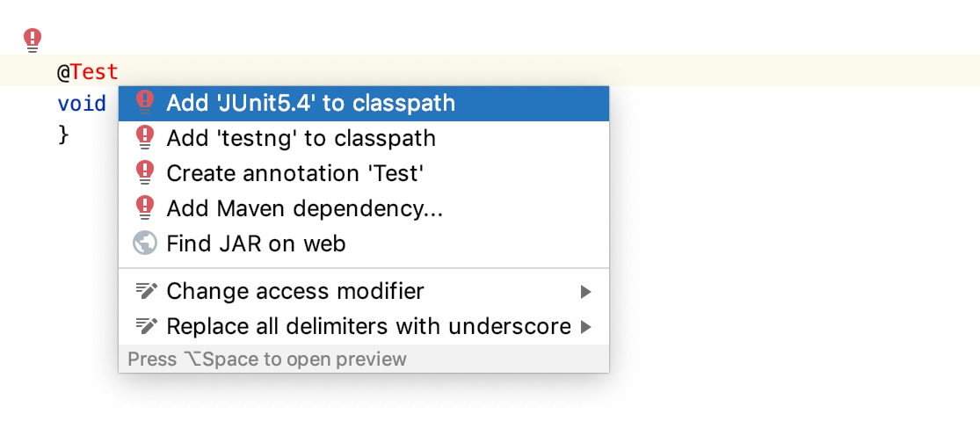The image size is (980, 436).
Task: Choose Add Maven dependency... entry
Action: pos(364,208)
